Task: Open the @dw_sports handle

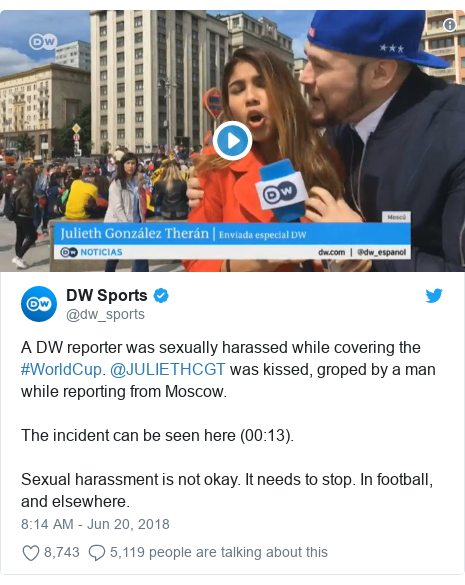Action: 105,314
